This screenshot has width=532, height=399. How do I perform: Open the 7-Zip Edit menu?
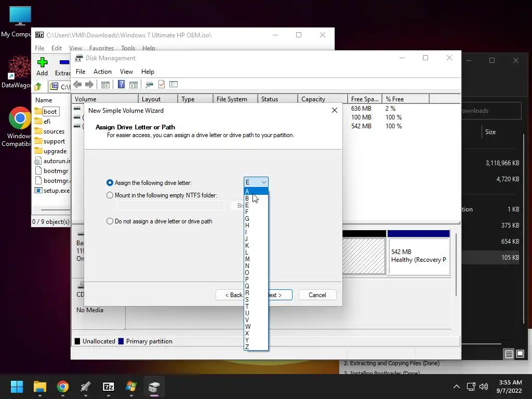click(x=56, y=48)
